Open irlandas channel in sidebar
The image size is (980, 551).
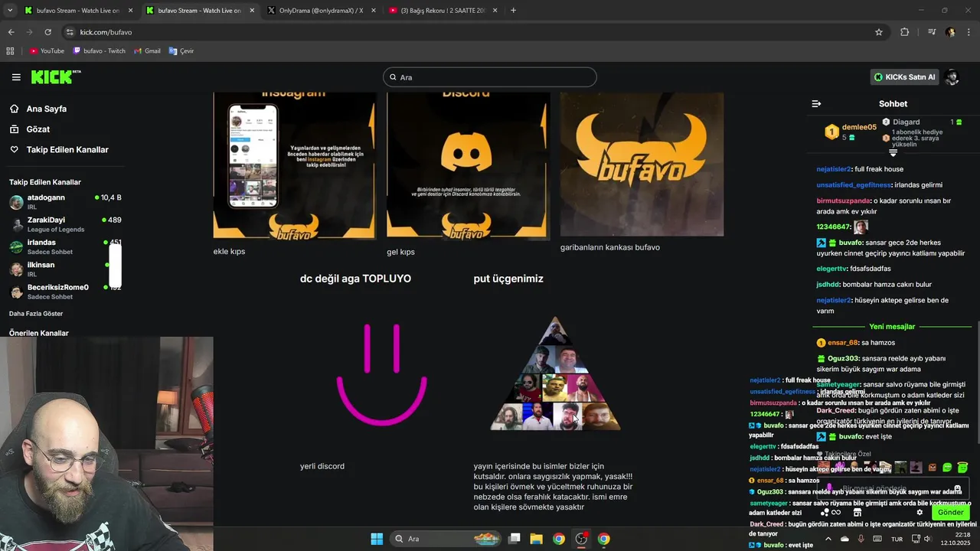pyautogui.click(x=65, y=246)
